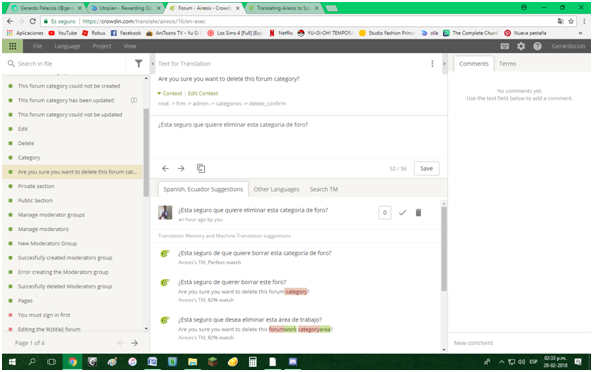
Task: Click the suggestions panel vertical scrollbar
Action: (444, 249)
